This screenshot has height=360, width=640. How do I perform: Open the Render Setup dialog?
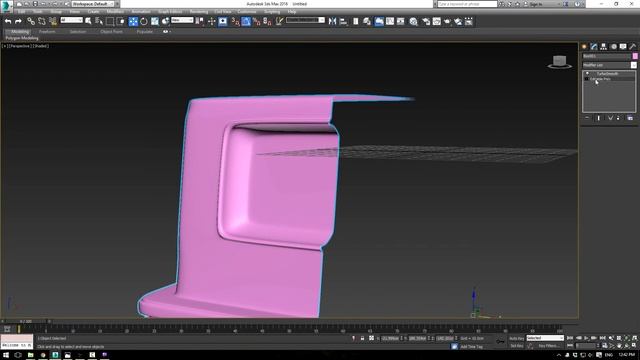point(426,21)
